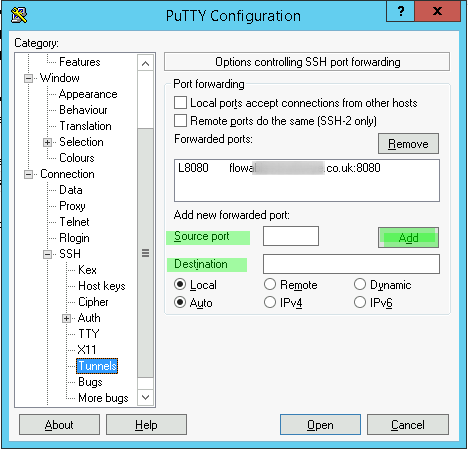Enable local ports accept connections from other hosts
468x449 pixels.
(180, 103)
